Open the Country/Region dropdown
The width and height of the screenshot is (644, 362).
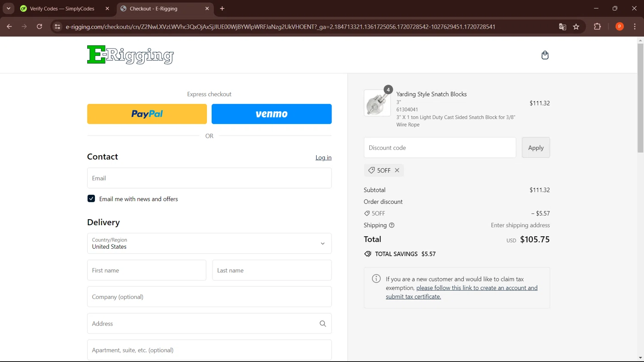coord(210,244)
